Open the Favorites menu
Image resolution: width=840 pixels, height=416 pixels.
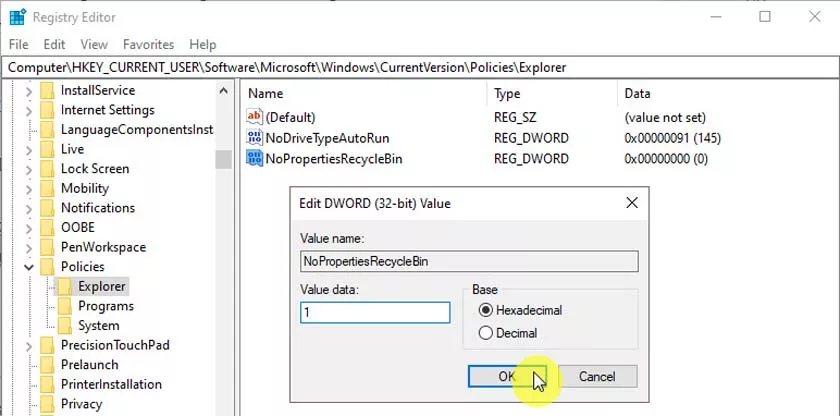148,44
